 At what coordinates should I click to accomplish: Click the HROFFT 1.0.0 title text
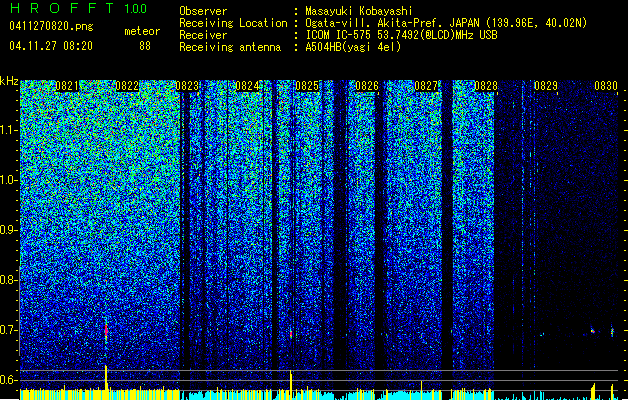78,8
